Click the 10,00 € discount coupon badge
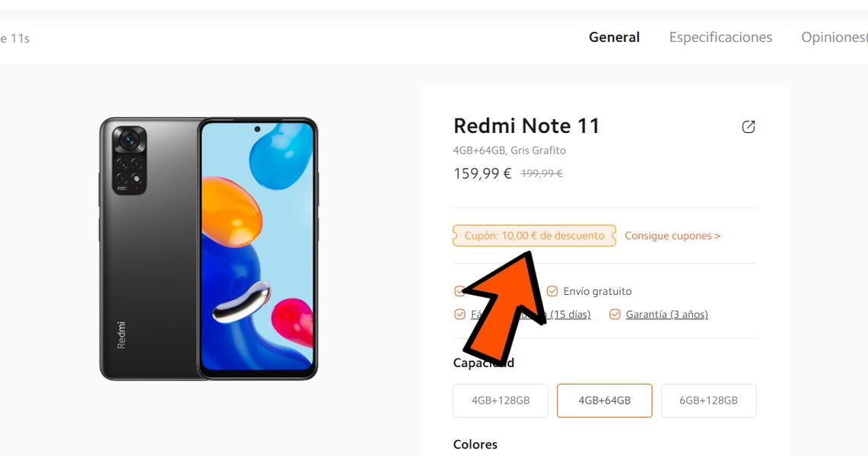Image resolution: width=868 pixels, height=456 pixels. pos(534,236)
